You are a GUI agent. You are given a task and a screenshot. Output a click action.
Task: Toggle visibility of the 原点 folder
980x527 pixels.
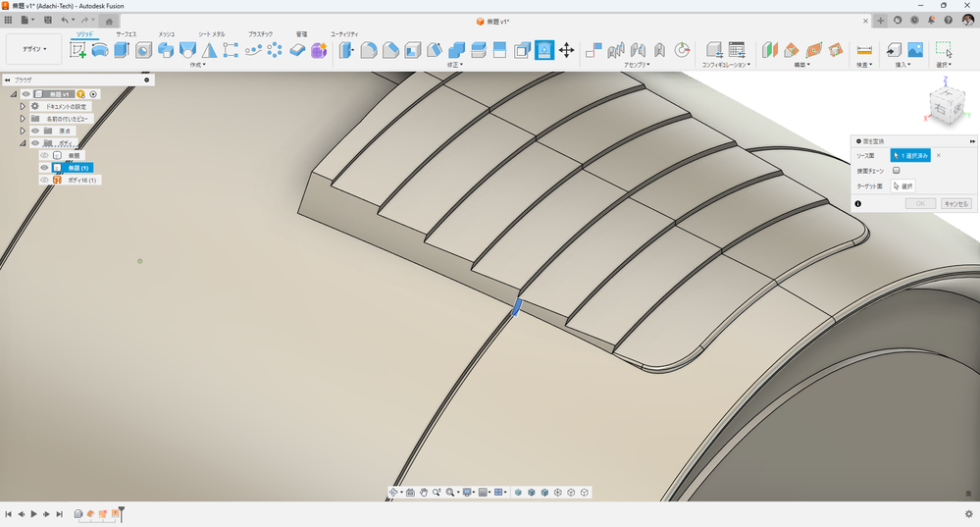pos(35,131)
